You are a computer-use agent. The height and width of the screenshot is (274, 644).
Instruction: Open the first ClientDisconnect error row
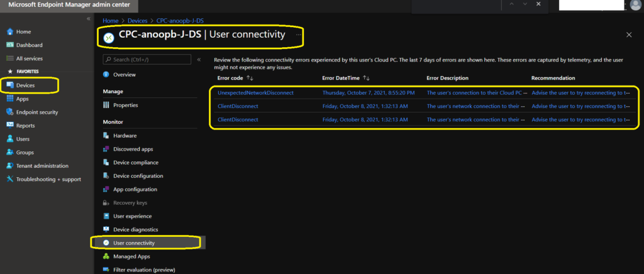(x=238, y=106)
